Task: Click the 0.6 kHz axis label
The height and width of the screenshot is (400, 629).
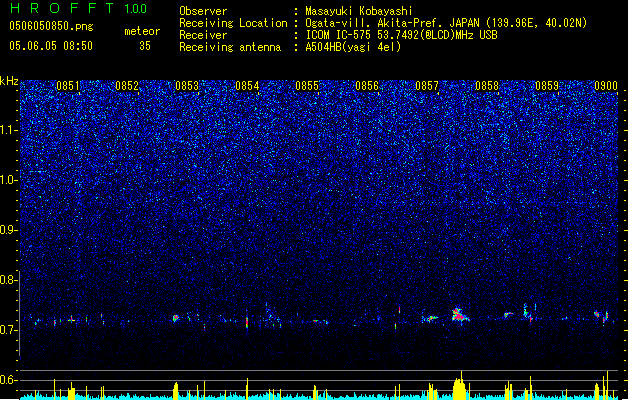Action: pos(9,380)
